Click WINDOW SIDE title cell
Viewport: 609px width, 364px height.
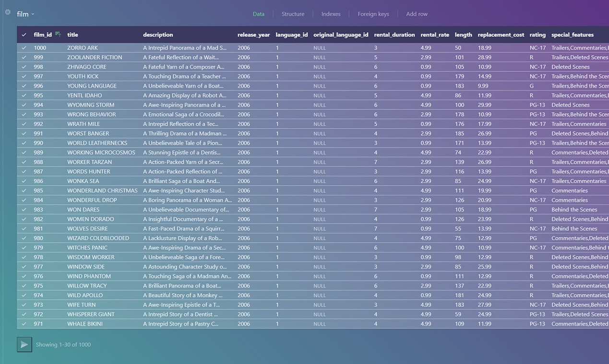coord(86,267)
